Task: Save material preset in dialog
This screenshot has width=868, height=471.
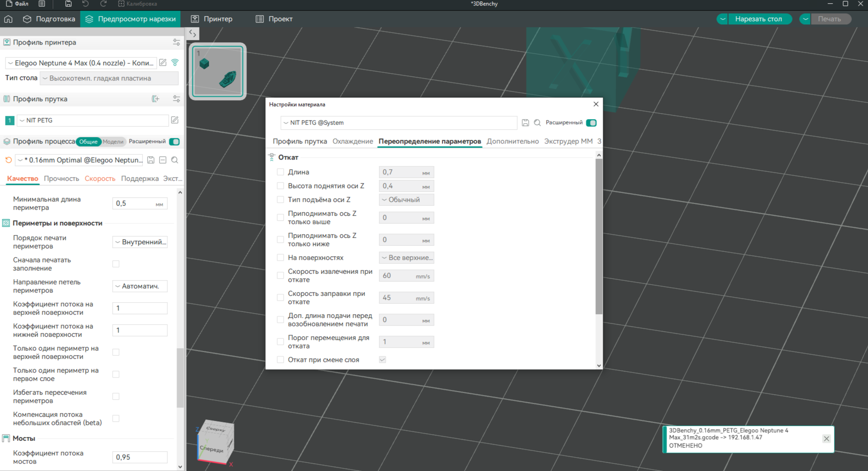Action: click(x=525, y=123)
